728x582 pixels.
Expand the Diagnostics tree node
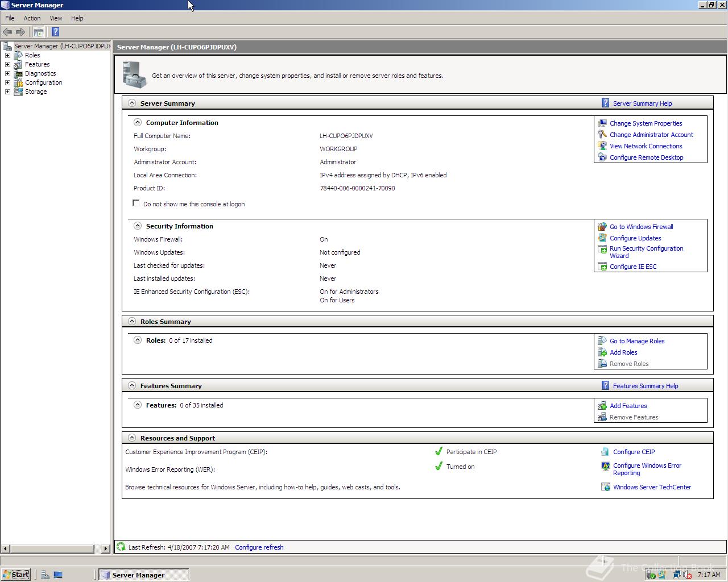tap(7, 73)
